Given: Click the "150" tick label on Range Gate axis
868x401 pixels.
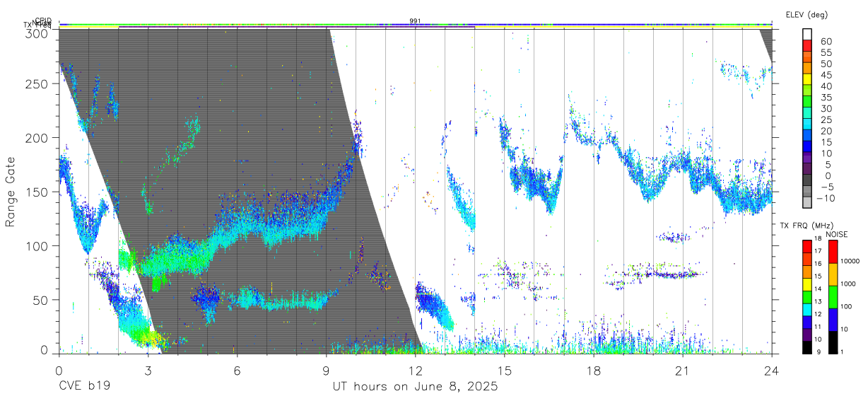Looking at the screenshot, I should [36, 192].
